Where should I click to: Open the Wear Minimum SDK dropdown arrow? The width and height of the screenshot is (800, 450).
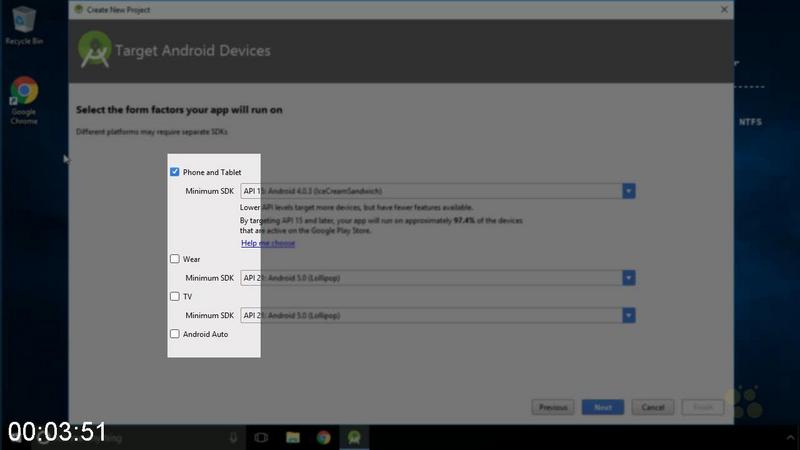coord(629,278)
